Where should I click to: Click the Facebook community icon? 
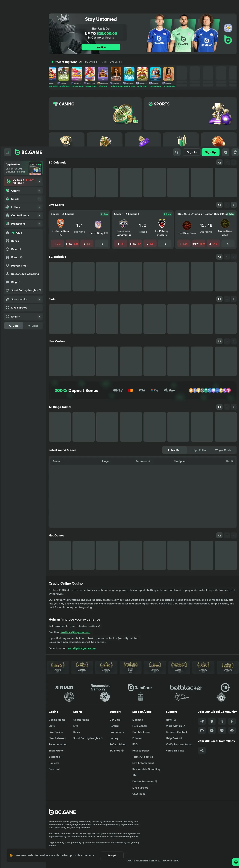coord(232,721)
